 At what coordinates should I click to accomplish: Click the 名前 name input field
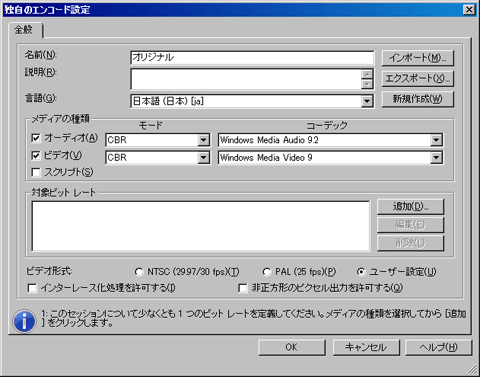(x=252, y=57)
